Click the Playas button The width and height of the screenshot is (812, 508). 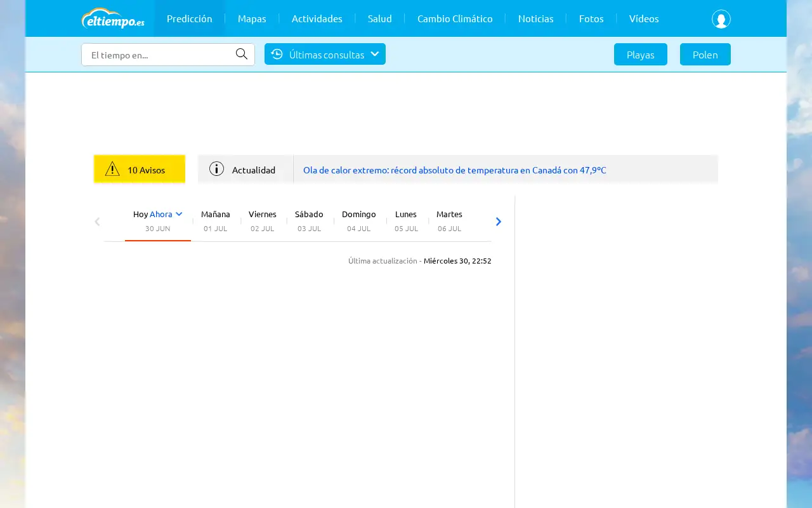[x=641, y=54]
